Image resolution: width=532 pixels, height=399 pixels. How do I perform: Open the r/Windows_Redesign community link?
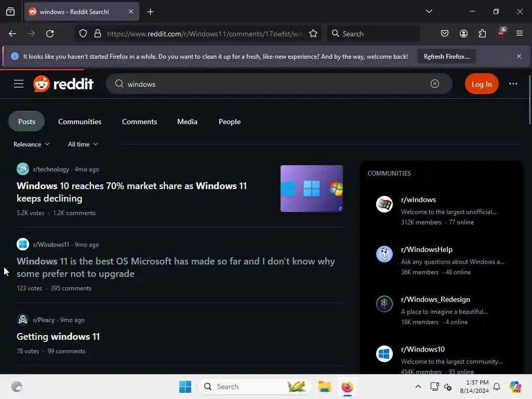click(435, 299)
